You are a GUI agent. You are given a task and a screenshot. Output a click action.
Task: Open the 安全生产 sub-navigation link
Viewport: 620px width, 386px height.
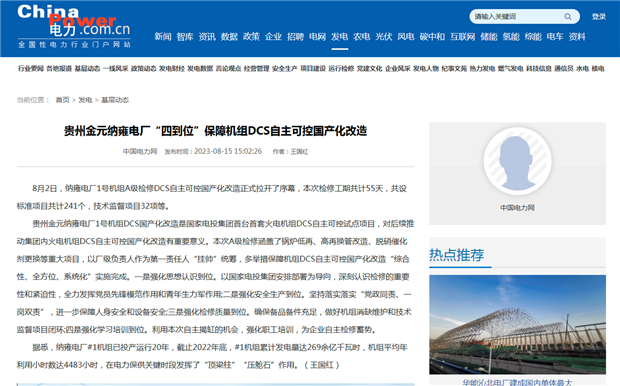(x=284, y=68)
